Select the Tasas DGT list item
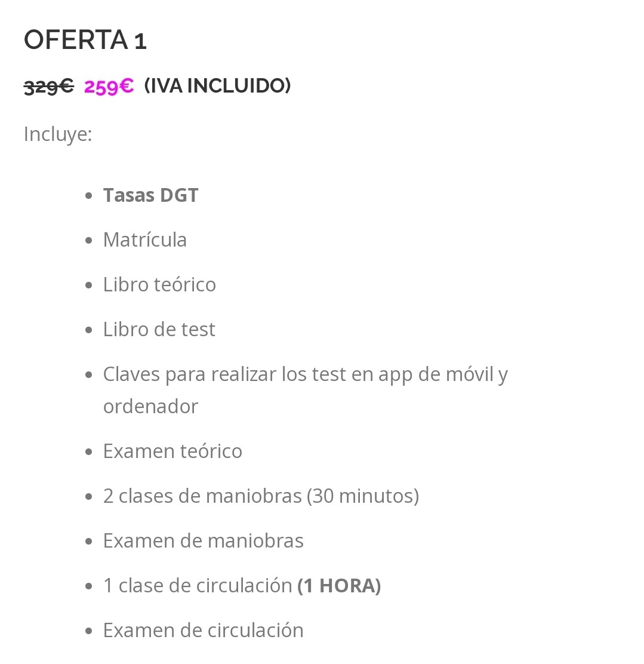The width and height of the screenshot is (644, 664). coord(151,195)
